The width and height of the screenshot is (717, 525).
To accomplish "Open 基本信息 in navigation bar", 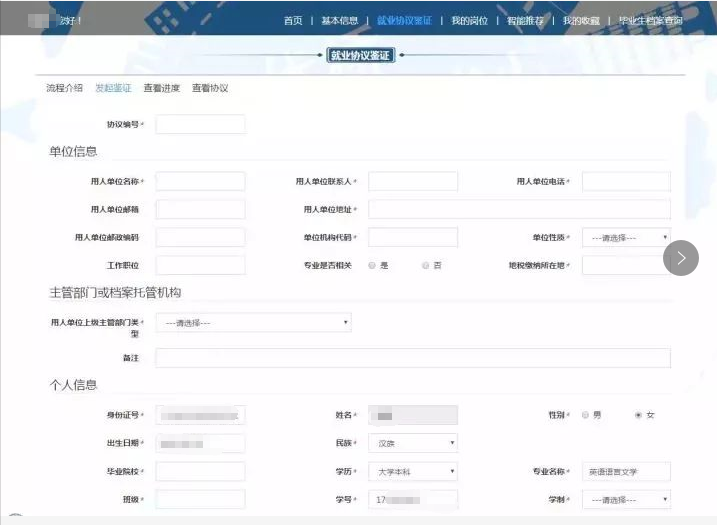I will tap(339, 20).
